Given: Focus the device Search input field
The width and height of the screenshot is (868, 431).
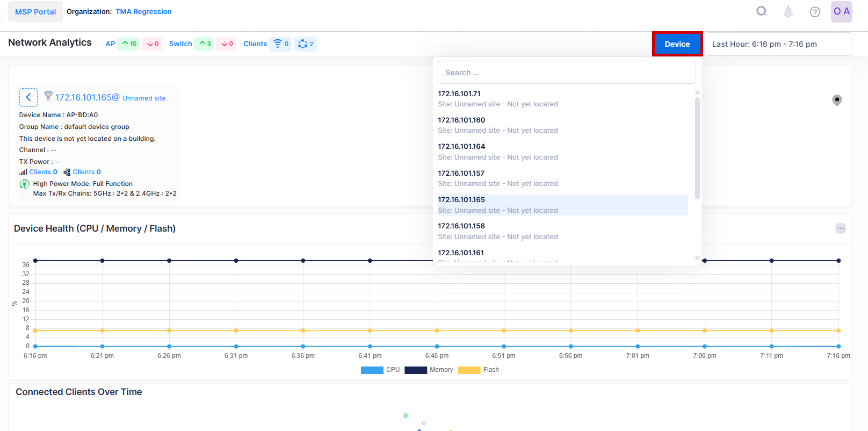Looking at the screenshot, I should 567,73.
